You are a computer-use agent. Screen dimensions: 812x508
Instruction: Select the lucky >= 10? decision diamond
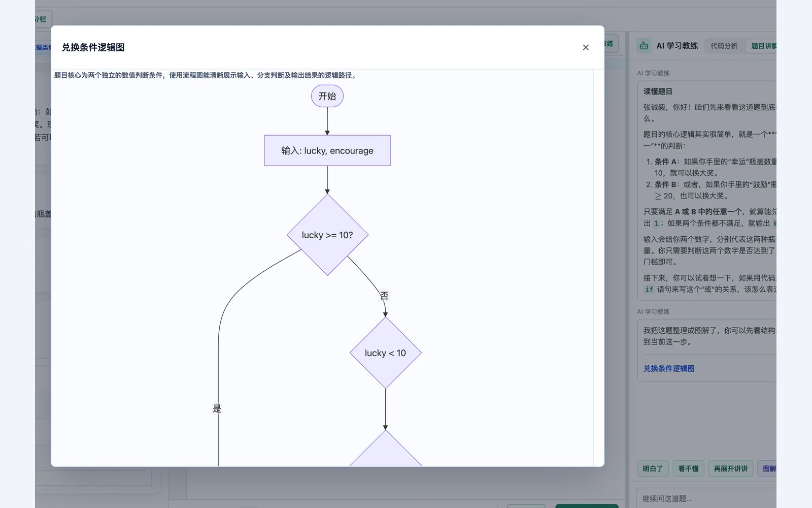click(x=327, y=235)
